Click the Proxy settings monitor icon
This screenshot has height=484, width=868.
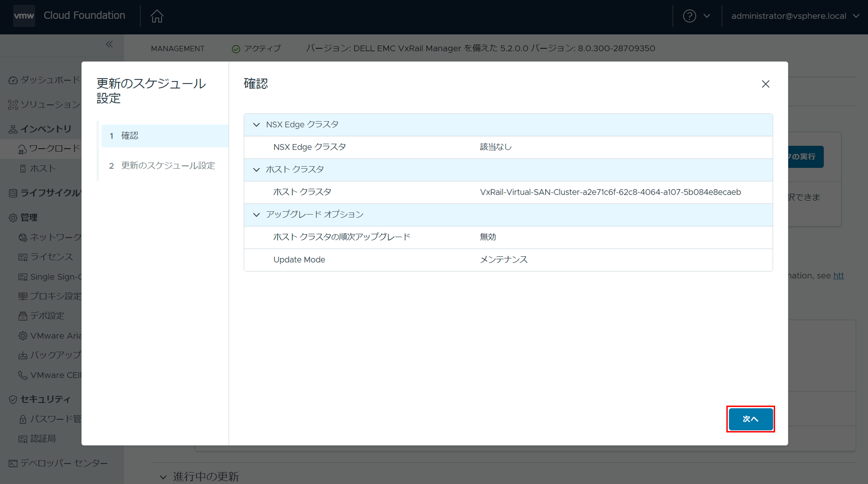pos(22,296)
